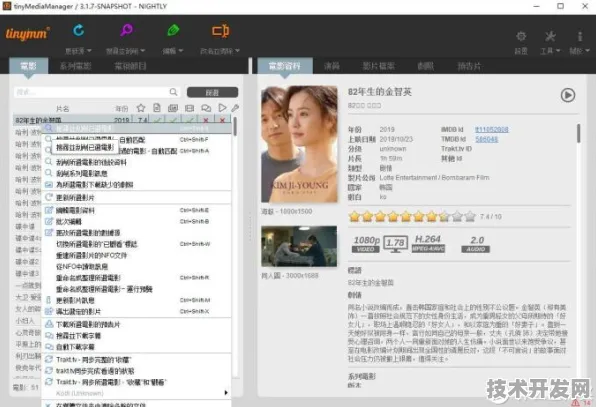Open the 搜尋並刮削 dropdown in the toolbar
The image size is (596, 407).
(125, 51)
